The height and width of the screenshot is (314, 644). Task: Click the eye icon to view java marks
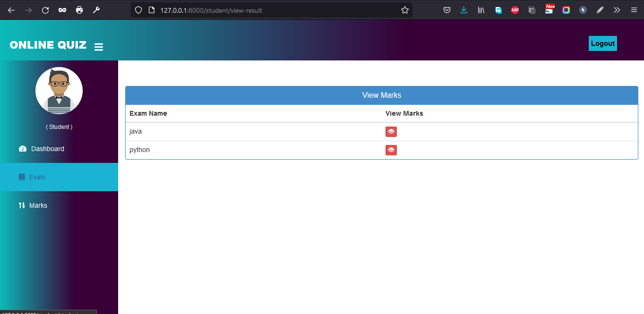(x=391, y=131)
